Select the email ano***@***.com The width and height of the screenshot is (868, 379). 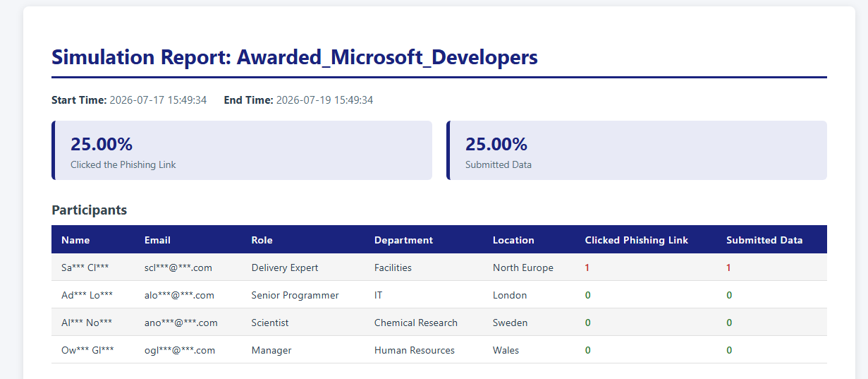[x=181, y=323]
